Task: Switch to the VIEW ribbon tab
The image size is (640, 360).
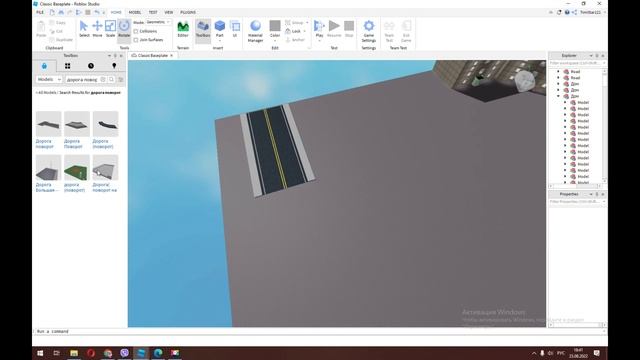Action: click(x=169, y=12)
